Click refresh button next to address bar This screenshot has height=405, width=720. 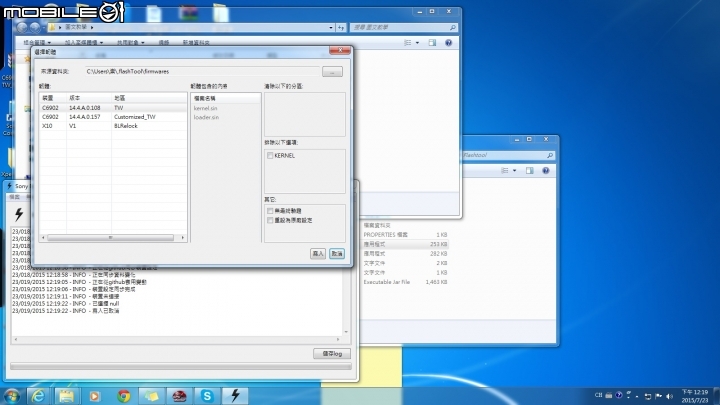(341, 28)
